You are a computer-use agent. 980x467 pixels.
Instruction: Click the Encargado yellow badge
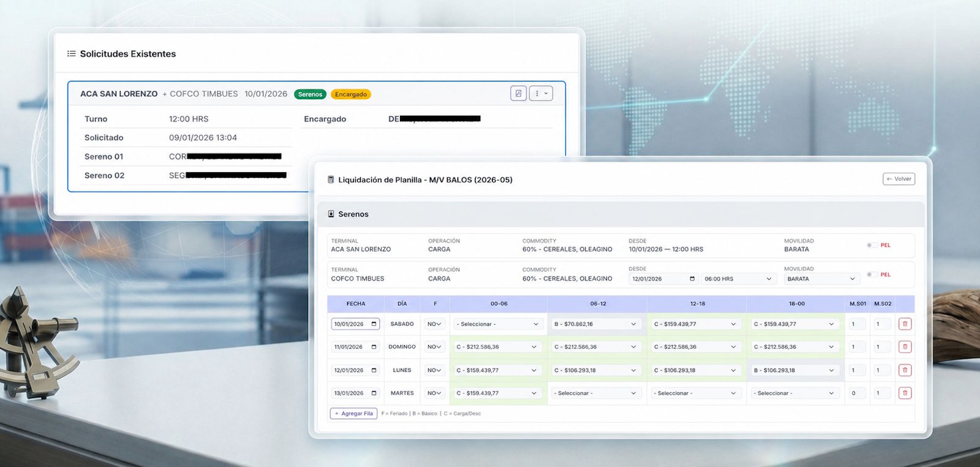click(351, 94)
